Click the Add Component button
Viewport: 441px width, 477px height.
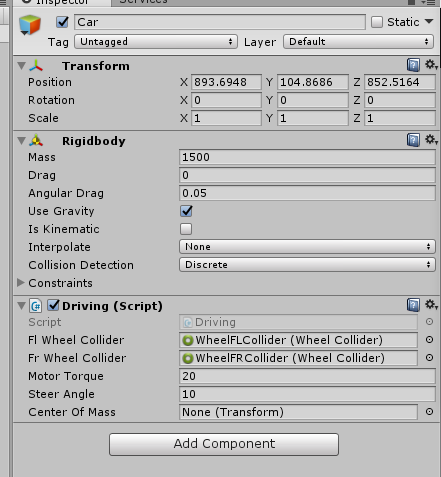tap(224, 444)
